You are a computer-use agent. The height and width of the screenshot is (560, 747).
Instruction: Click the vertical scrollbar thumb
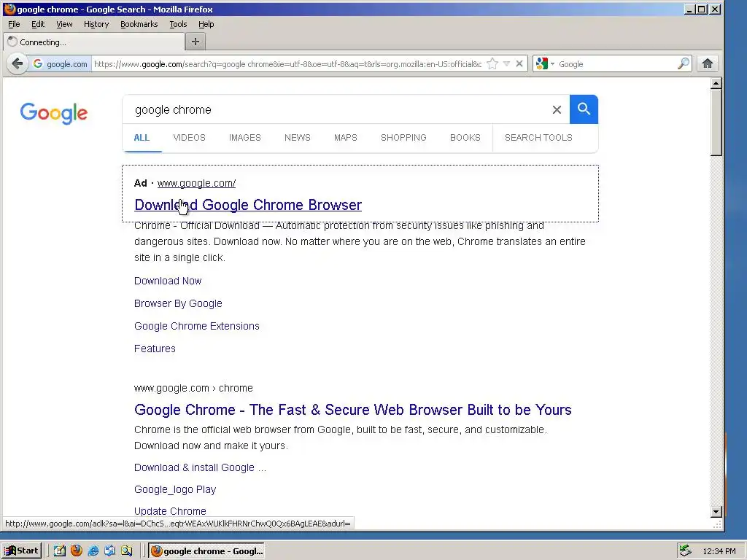tap(716, 122)
